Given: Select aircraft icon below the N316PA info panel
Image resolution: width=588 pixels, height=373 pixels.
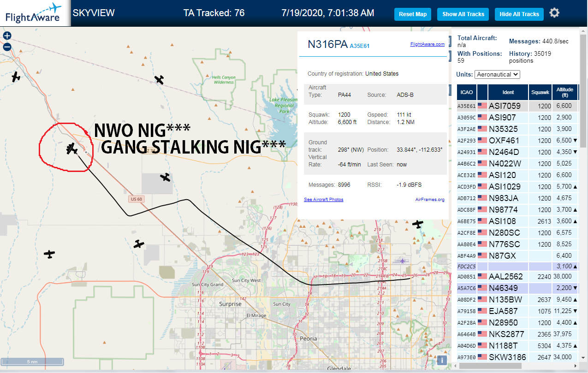Looking at the screenshot, I should 418,224.
